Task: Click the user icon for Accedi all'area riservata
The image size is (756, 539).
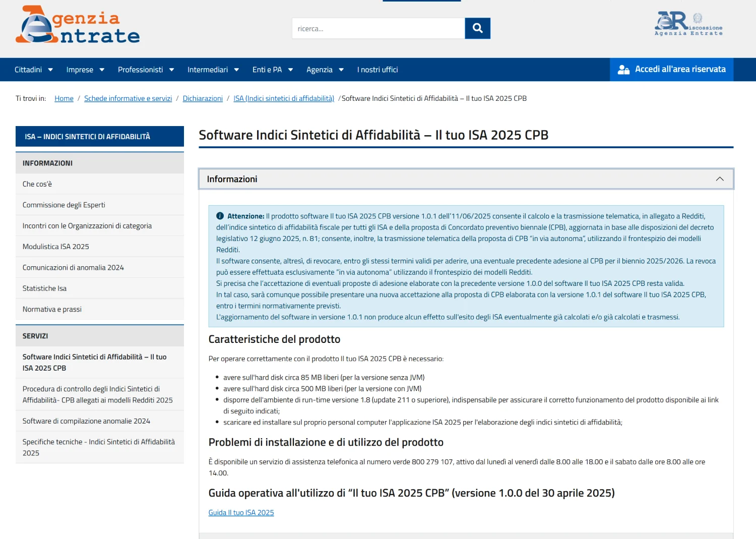Action: pos(623,70)
